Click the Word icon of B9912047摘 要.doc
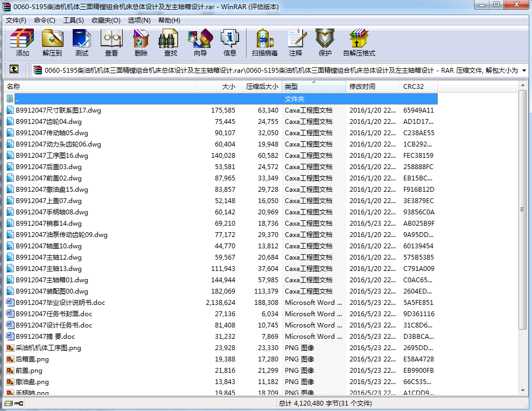Screen dimensions: 532x411 (10, 336)
